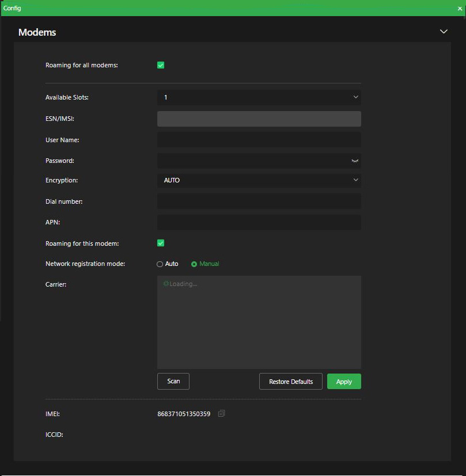Click the Modems section header title

tap(37, 32)
